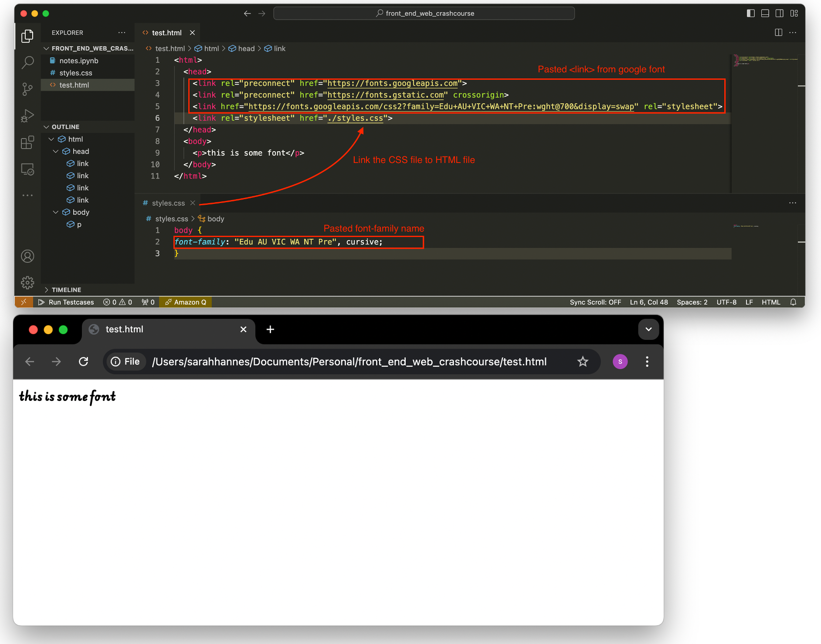The width and height of the screenshot is (821, 644).
Task: Toggle the primary side bar
Action: (750, 14)
